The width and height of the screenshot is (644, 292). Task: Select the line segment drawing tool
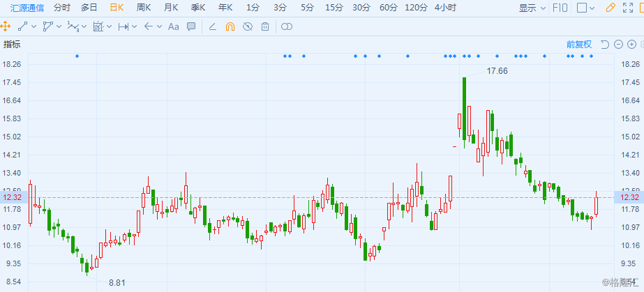coord(22,26)
